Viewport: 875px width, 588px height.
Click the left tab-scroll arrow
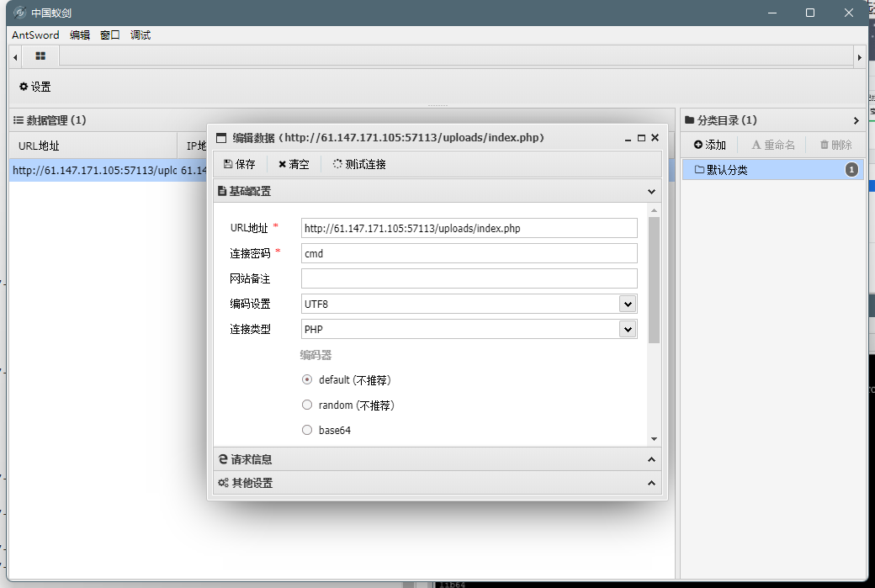(x=15, y=57)
